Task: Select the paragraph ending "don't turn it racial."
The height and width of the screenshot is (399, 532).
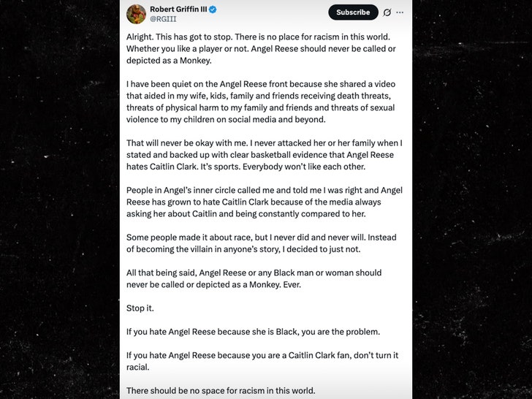Action: 262,361
